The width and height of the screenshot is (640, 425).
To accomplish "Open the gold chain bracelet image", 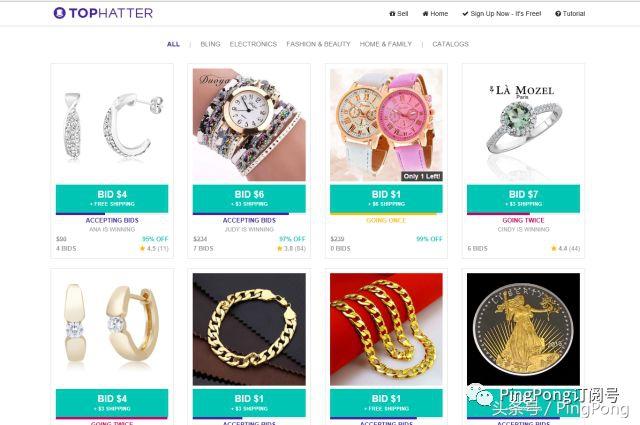I will click(249, 329).
